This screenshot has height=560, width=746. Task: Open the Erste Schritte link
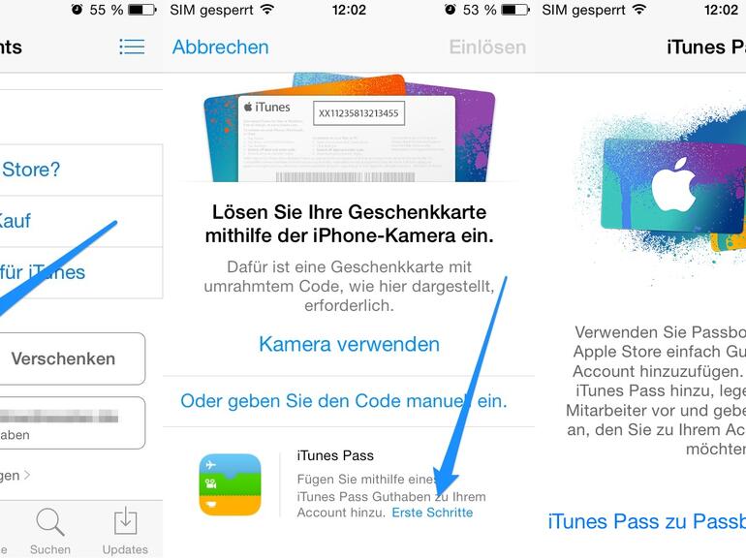click(x=432, y=513)
